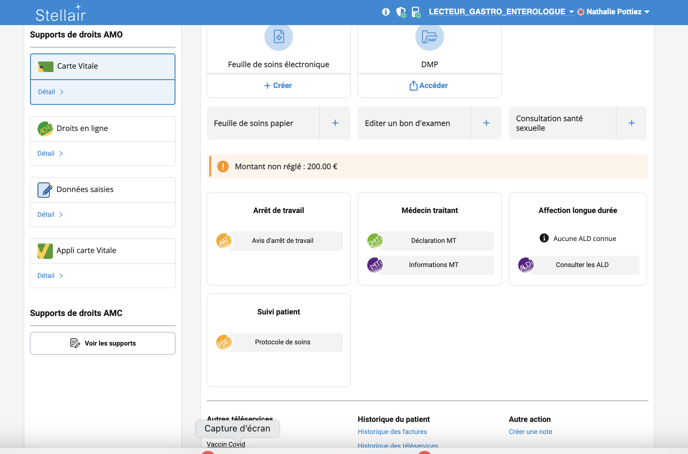Click plus icon for Editer un bon d'examen
Viewport: 688px width, 454px height.
[486, 123]
